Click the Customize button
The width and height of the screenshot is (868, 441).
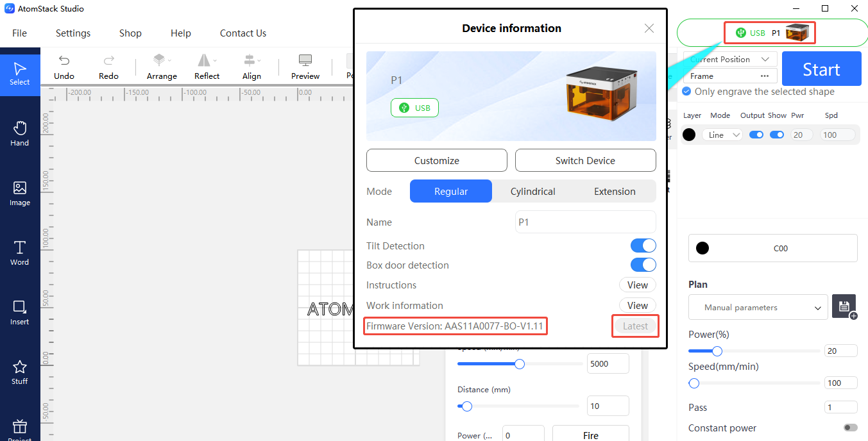tap(437, 160)
